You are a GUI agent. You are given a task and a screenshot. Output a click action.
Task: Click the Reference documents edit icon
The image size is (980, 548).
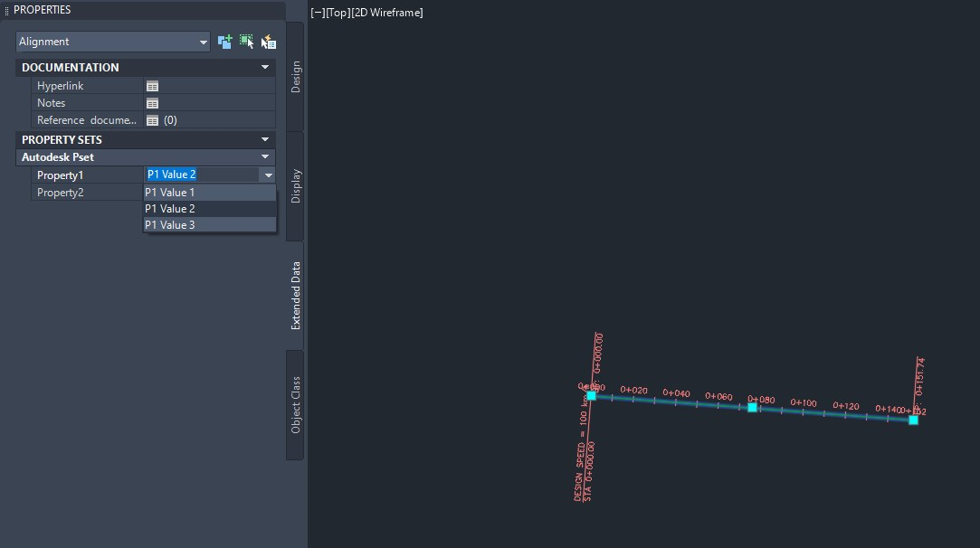click(x=152, y=119)
